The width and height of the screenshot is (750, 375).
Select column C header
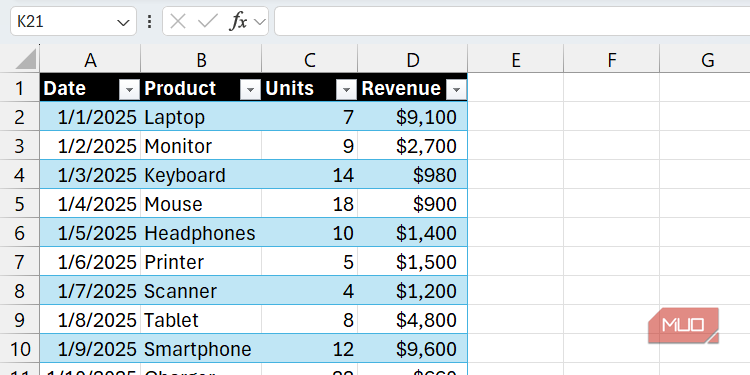point(309,60)
